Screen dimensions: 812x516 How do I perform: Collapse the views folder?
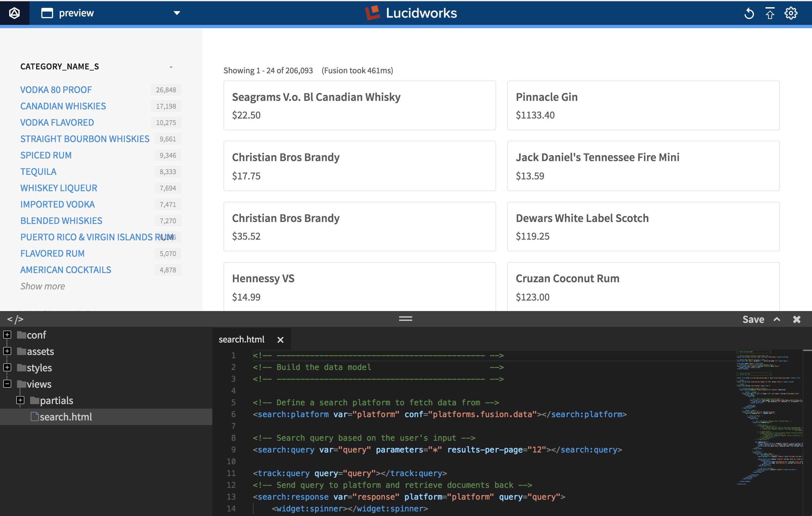click(x=7, y=384)
